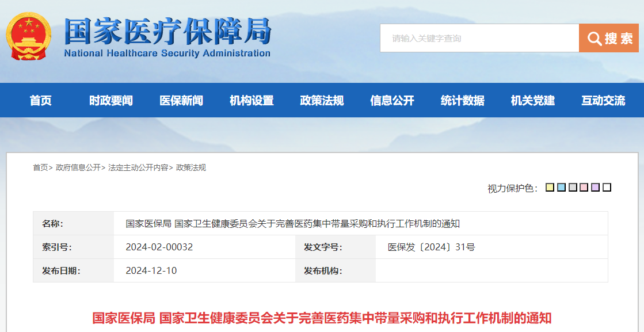Screen dimensions: 644x332
Task: Click the keyword search input field
Action: point(479,38)
